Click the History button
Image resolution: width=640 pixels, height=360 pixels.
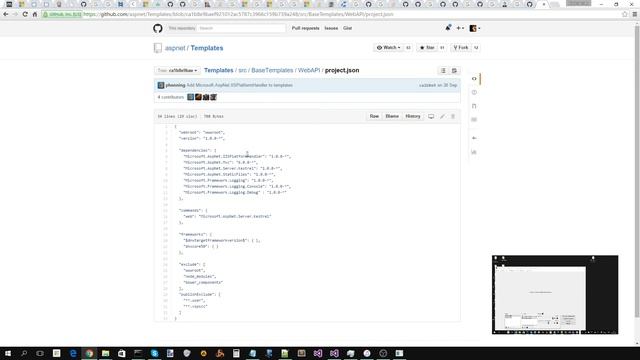coord(413,116)
